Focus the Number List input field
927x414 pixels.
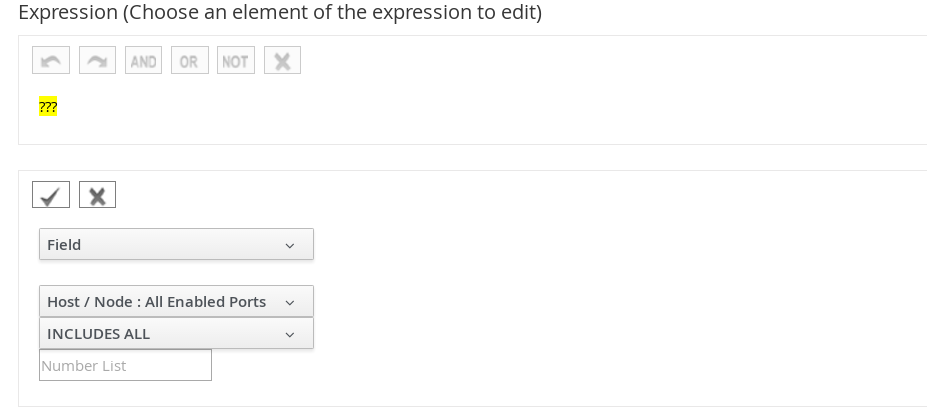pyautogui.click(x=125, y=366)
